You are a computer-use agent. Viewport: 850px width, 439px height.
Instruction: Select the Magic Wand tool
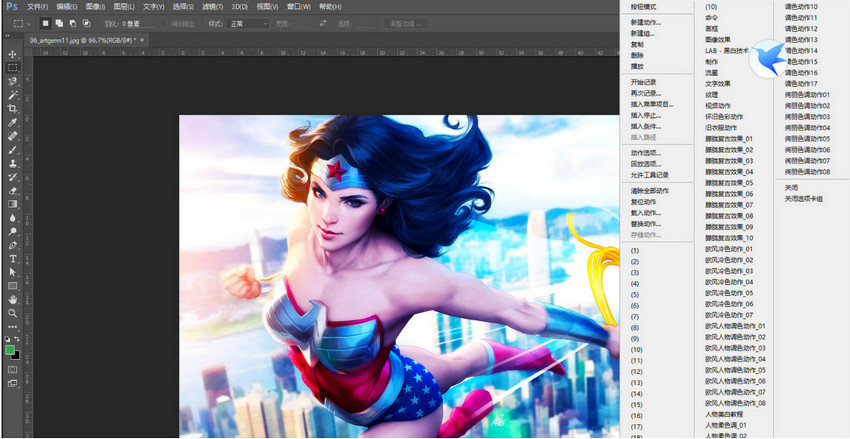click(x=12, y=95)
